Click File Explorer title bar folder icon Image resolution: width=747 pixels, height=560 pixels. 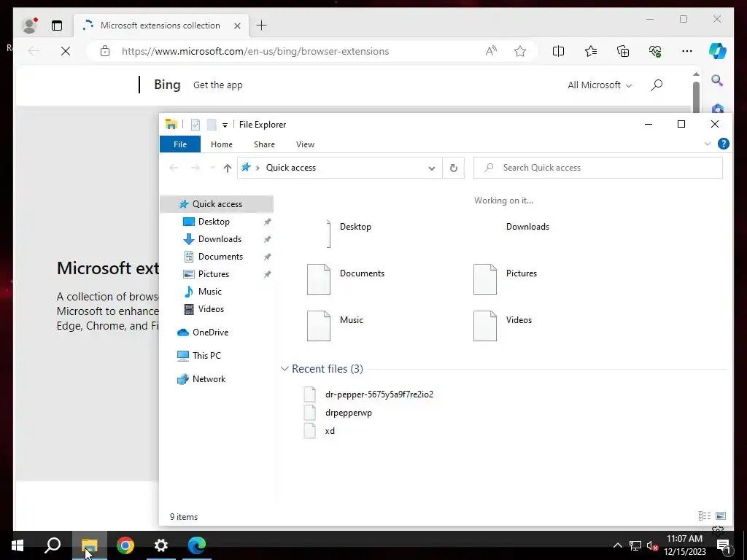pos(171,124)
